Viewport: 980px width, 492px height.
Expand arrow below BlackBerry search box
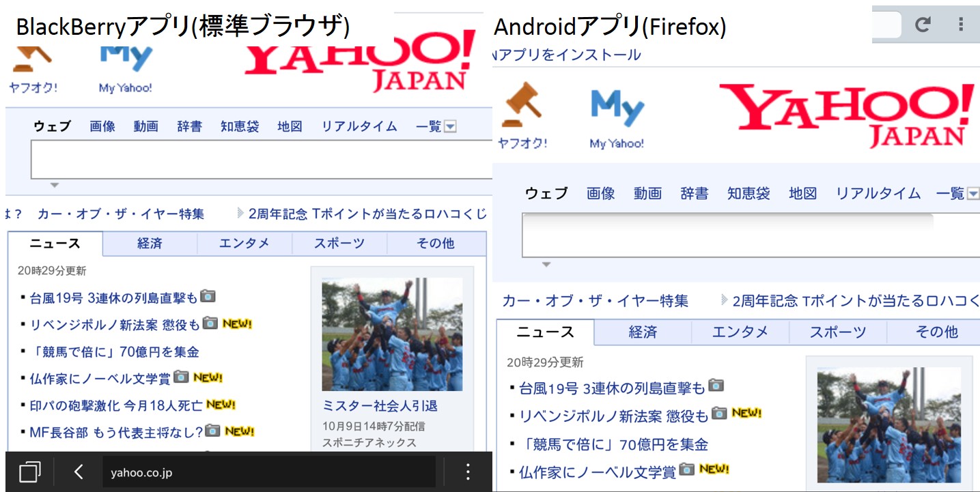click(x=55, y=185)
